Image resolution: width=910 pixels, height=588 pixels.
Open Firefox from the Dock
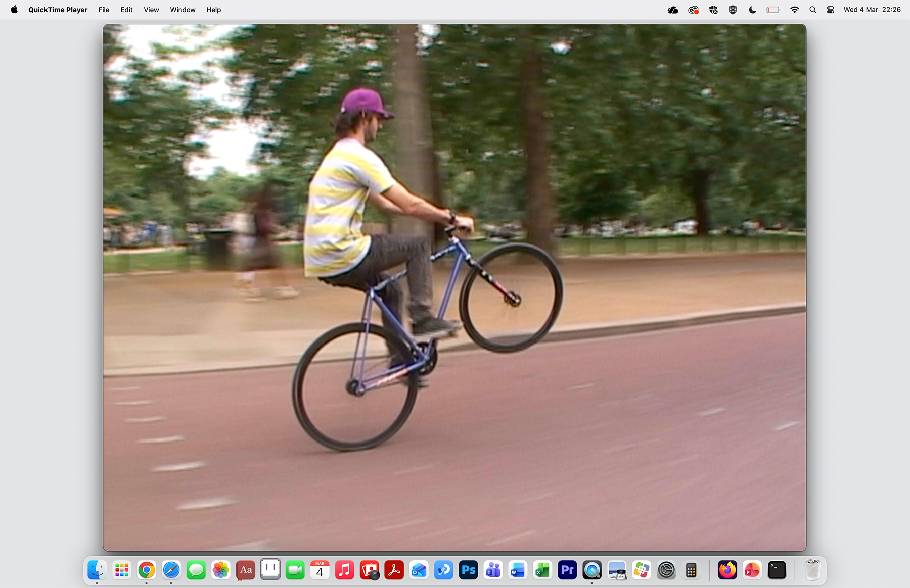(727, 570)
